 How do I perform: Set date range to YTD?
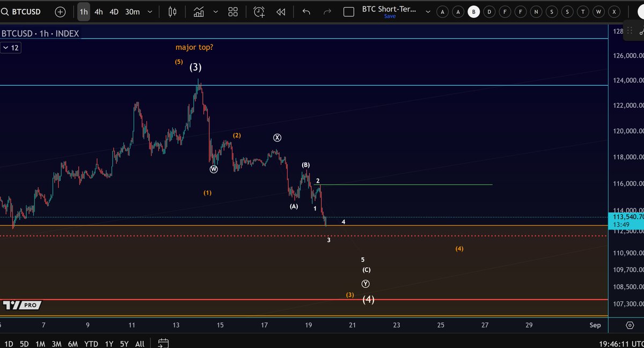[x=91, y=343]
